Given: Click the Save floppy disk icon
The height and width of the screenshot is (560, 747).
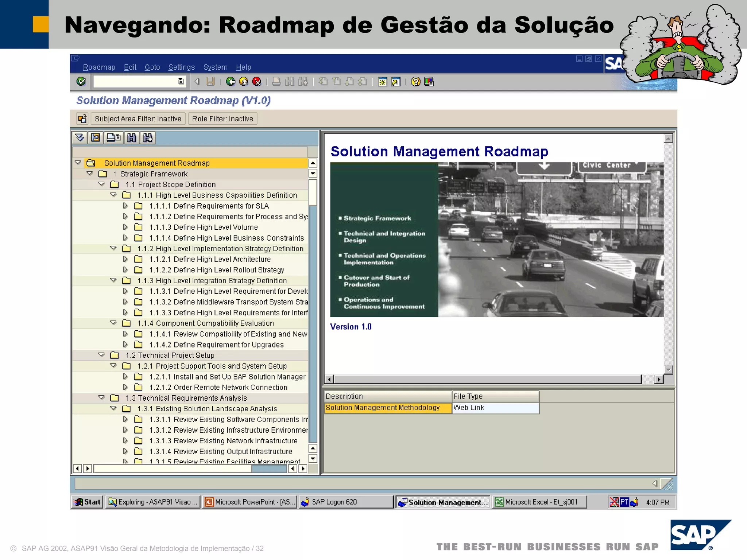Looking at the screenshot, I should 210,82.
